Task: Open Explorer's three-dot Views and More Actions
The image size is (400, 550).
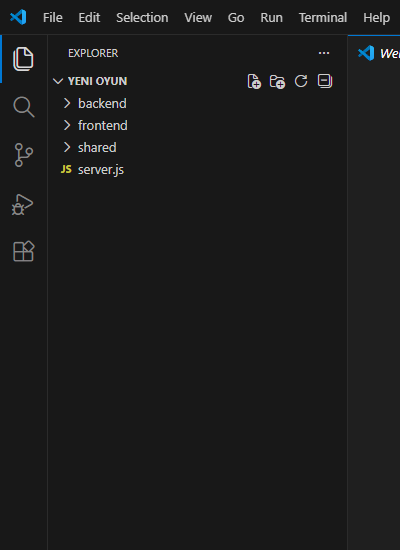Action: point(324,53)
